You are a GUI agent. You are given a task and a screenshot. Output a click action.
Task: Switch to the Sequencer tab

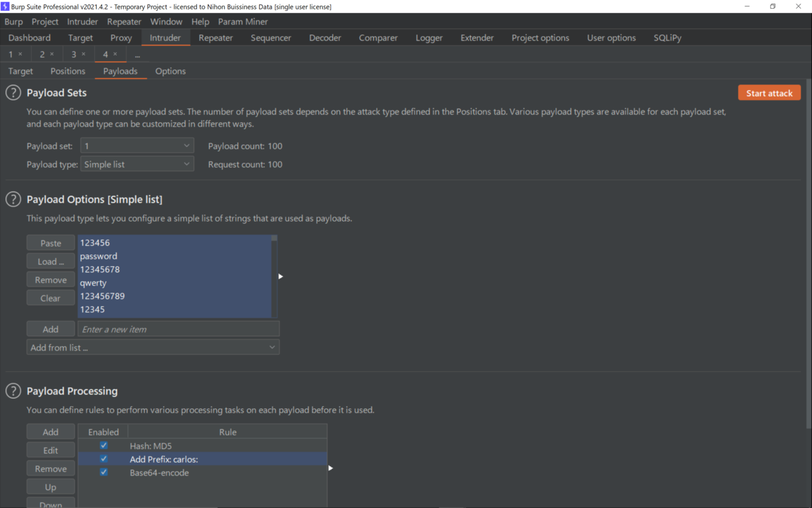click(x=271, y=38)
